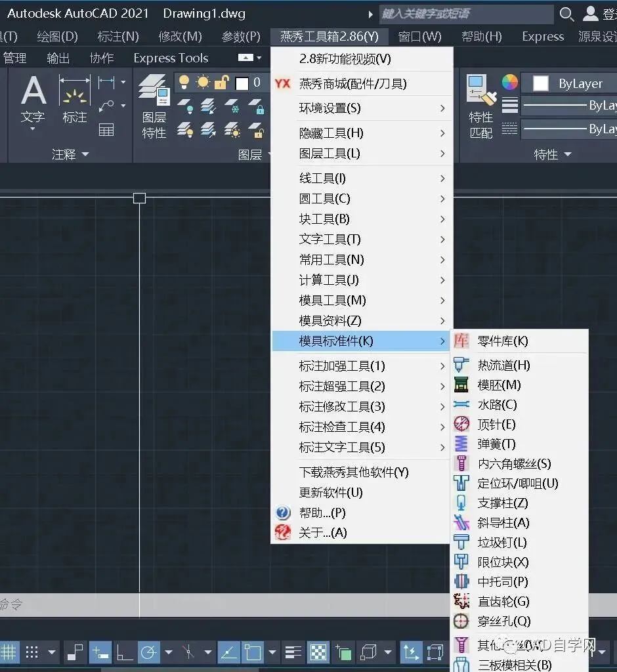Open 关于...(A) entry
Image resolution: width=617 pixels, height=672 pixels.
(362, 532)
